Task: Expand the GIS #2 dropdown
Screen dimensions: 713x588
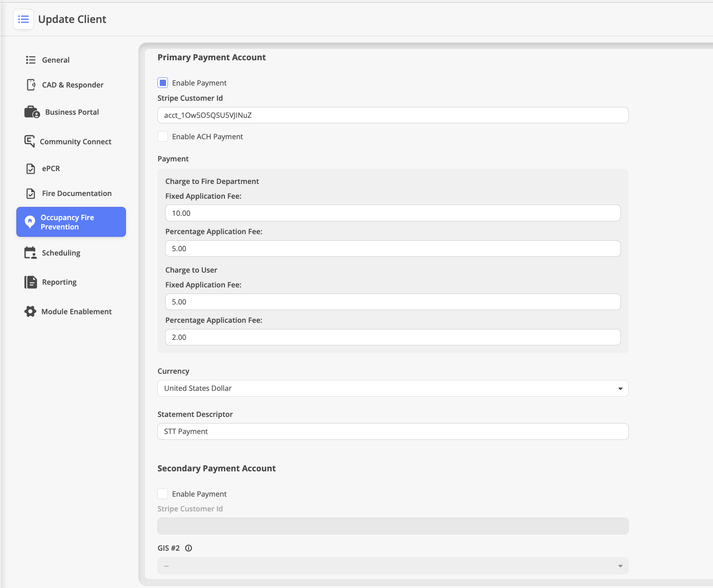Action: click(x=393, y=566)
